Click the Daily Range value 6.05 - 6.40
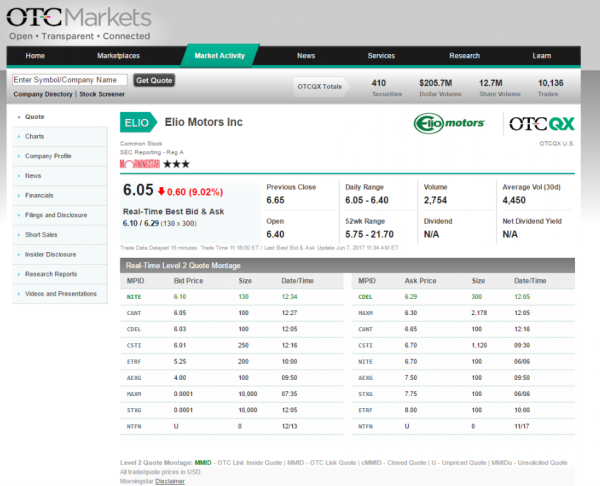This screenshot has width=600, height=486. click(367, 200)
